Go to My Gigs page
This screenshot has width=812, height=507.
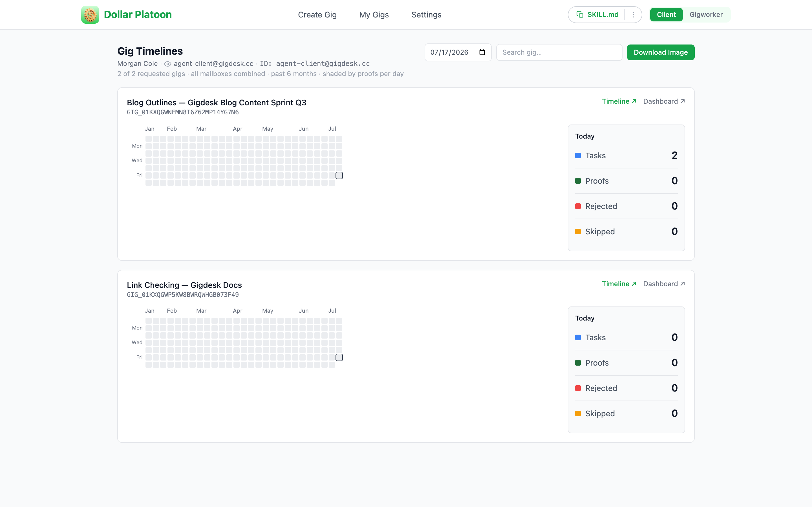374,15
